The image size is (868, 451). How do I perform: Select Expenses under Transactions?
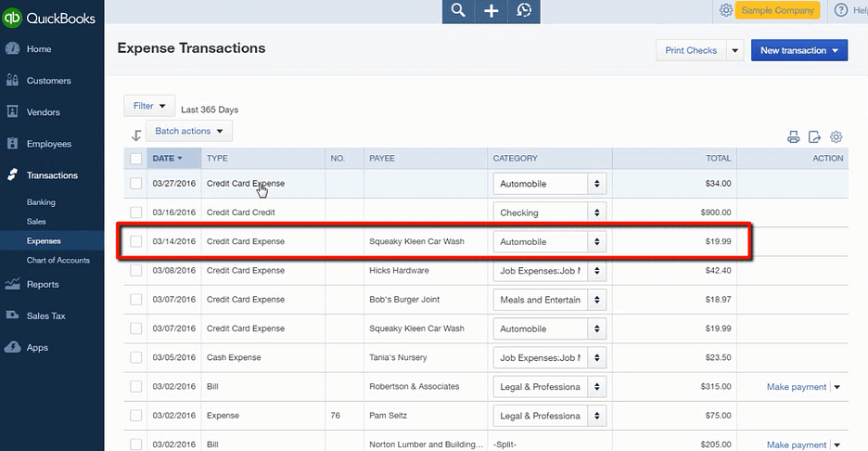coord(44,241)
